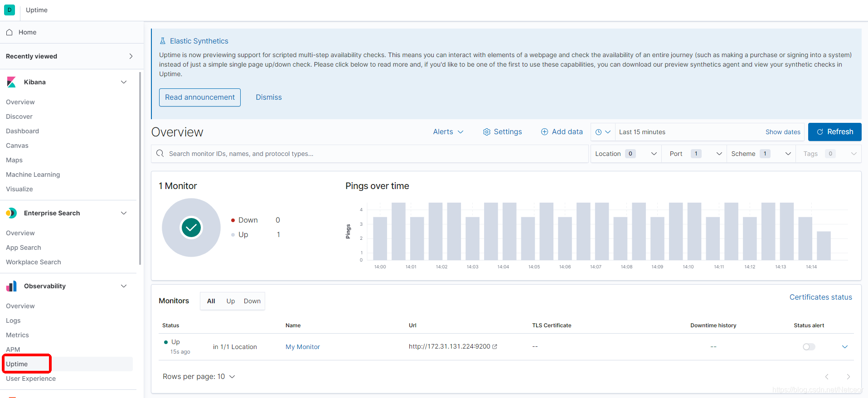
Task: Open Machine Learning in the sidebar
Action: click(x=33, y=175)
